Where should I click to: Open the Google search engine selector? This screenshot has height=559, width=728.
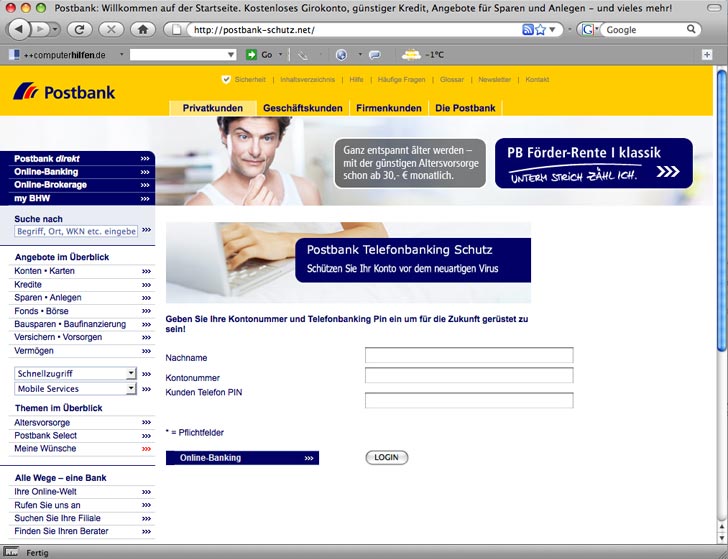click(588, 30)
